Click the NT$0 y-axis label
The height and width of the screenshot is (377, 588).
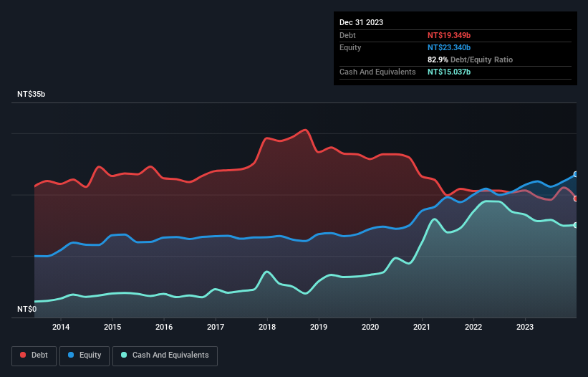(x=27, y=309)
